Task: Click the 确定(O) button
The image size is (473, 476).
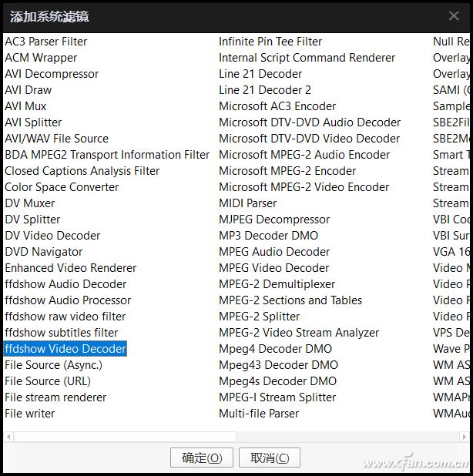Action: 202,458
